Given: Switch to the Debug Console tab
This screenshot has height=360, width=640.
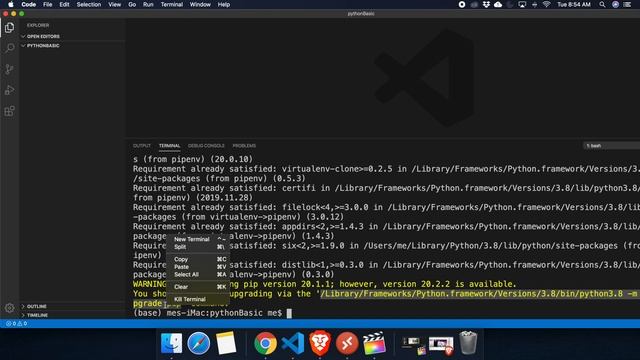Looking at the screenshot, I should click(x=206, y=146).
